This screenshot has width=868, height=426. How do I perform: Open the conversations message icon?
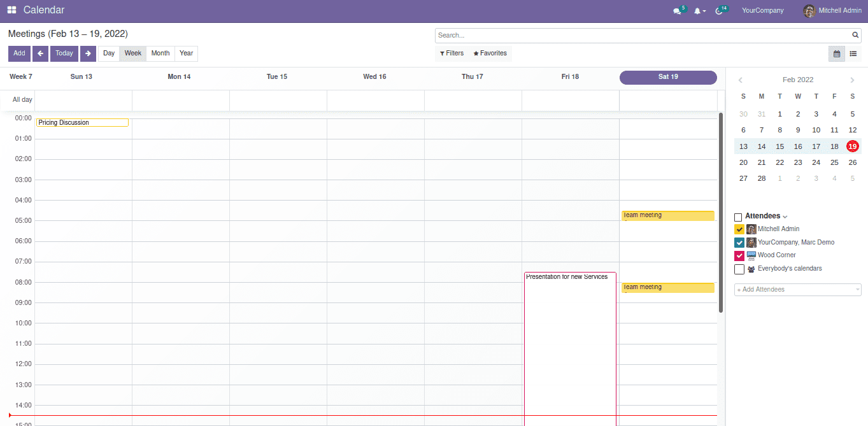click(677, 11)
